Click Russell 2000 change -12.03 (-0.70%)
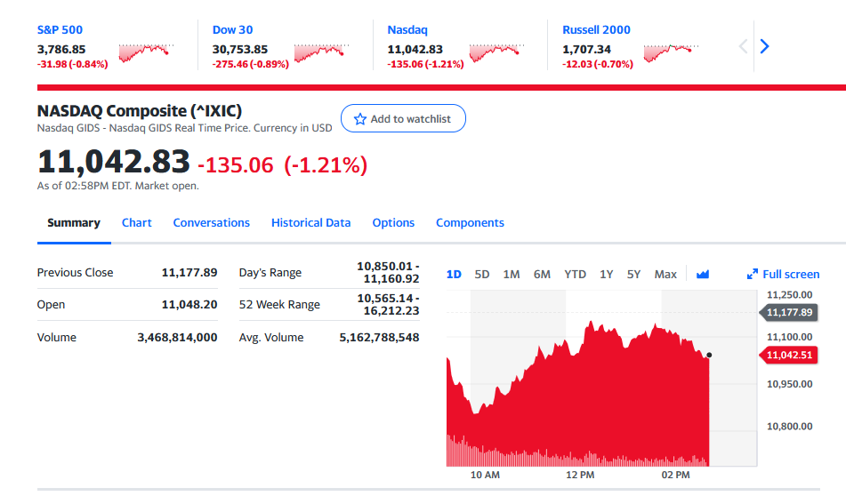846x504 pixels. 597,64
